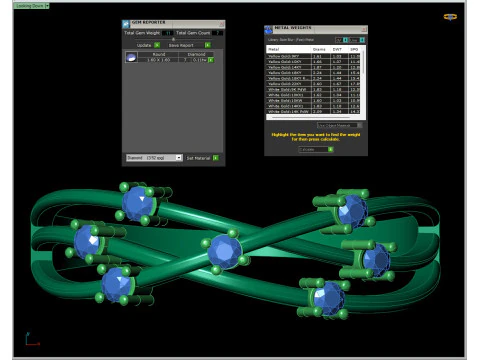Toggle the Use Object Materials checkbox
Viewport: 480px width, 360px height.
pyautogui.click(x=360, y=125)
